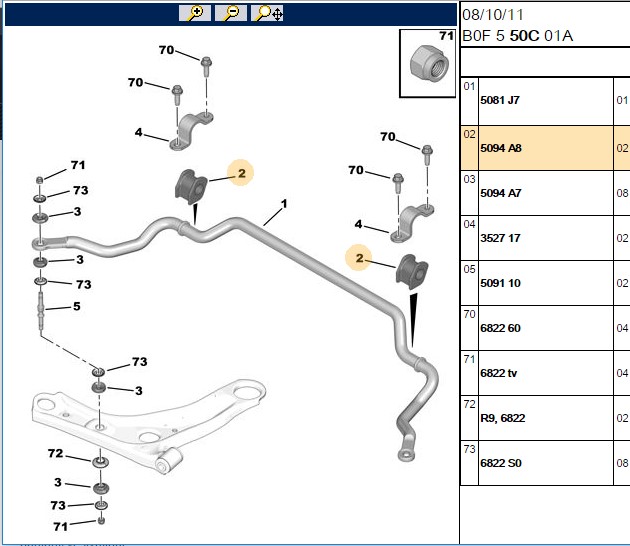Select highlighted part 5094 A8
This screenshot has height=546, width=630.
501,148
